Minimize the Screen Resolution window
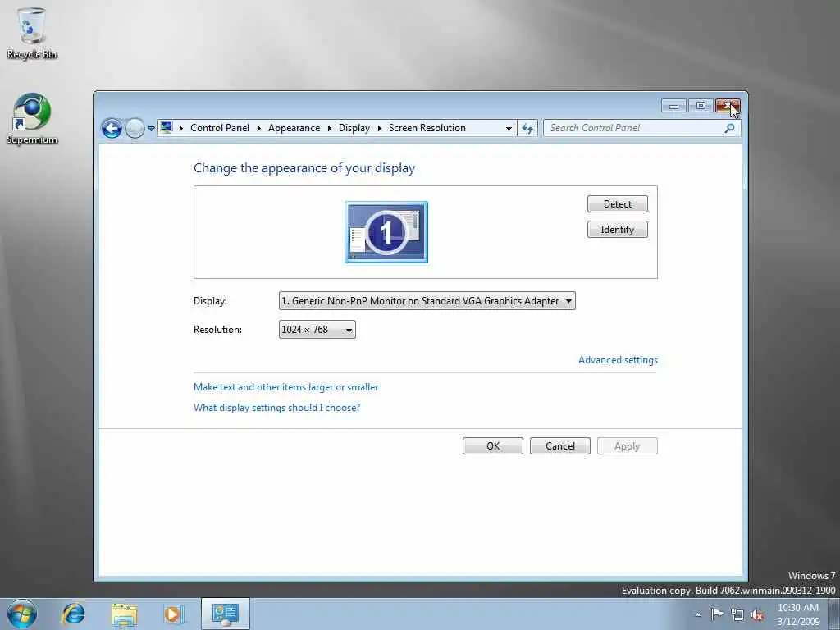 pos(673,106)
